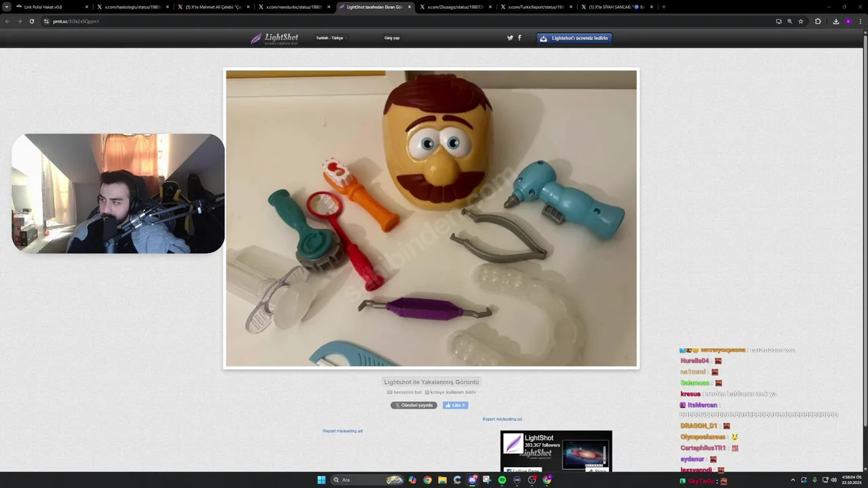Viewport: 868px width, 488px height.
Task: Show hidden tray icons chevron
Action: click(793, 480)
